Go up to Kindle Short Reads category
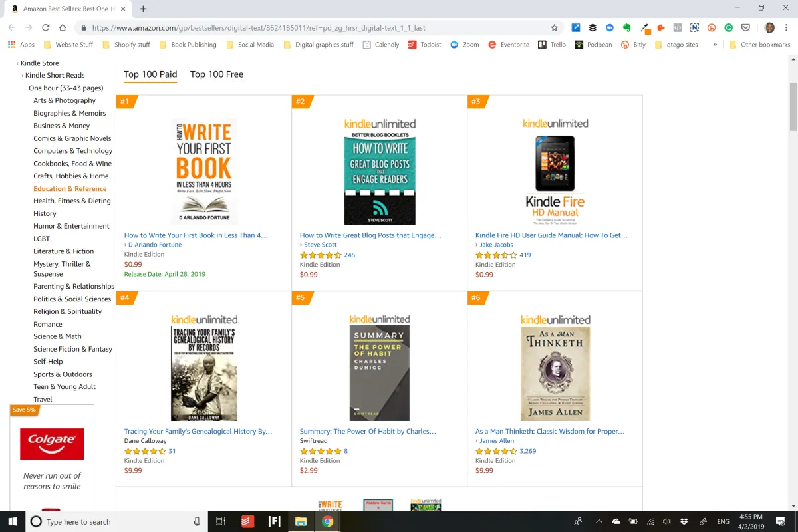The height and width of the screenshot is (532, 798). click(x=55, y=75)
